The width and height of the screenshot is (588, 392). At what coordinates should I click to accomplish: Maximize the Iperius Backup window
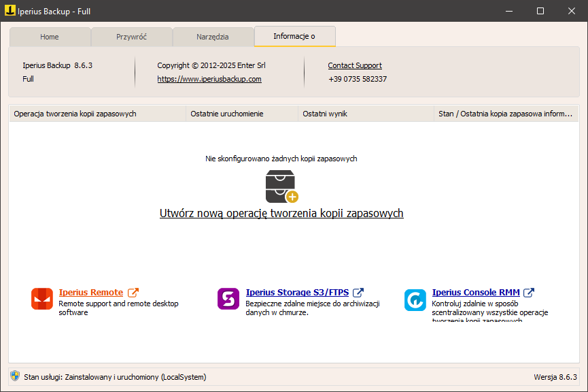(x=540, y=11)
